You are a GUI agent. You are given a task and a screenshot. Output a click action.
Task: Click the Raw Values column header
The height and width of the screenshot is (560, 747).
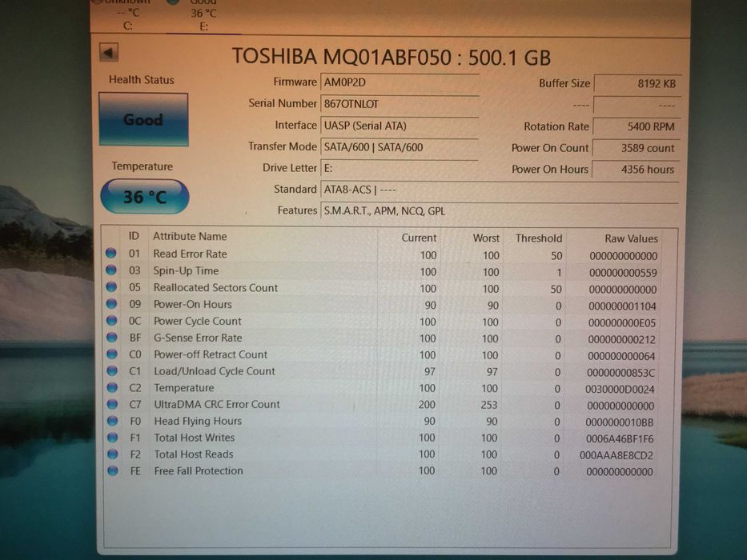(631, 238)
